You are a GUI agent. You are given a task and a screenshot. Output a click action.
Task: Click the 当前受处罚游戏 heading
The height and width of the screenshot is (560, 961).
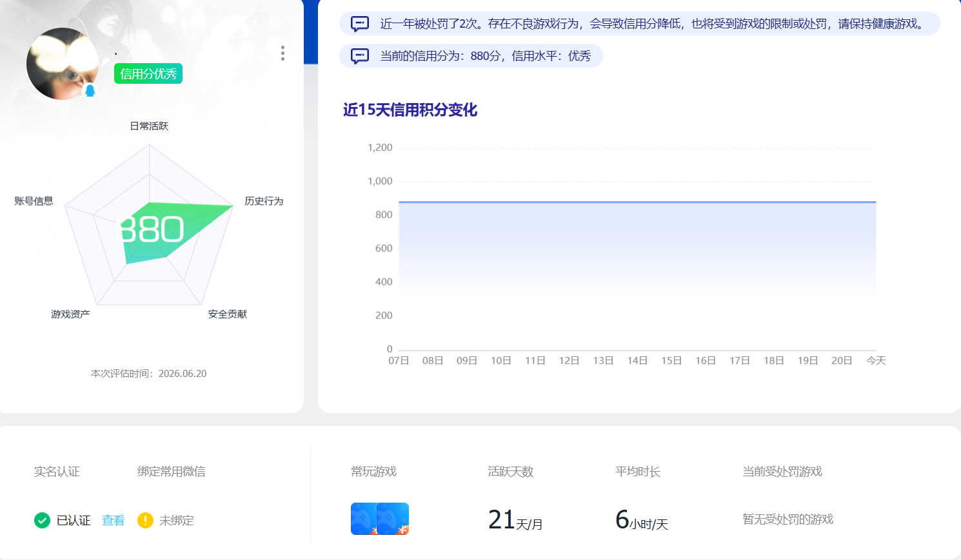click(x=782, y=472)
